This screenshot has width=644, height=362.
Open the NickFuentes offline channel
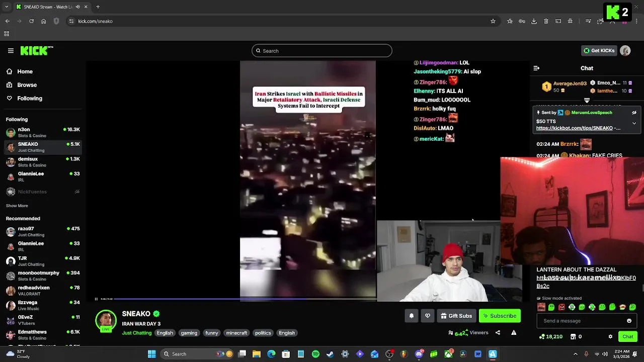pyautogui.click(x=43, y=192)
